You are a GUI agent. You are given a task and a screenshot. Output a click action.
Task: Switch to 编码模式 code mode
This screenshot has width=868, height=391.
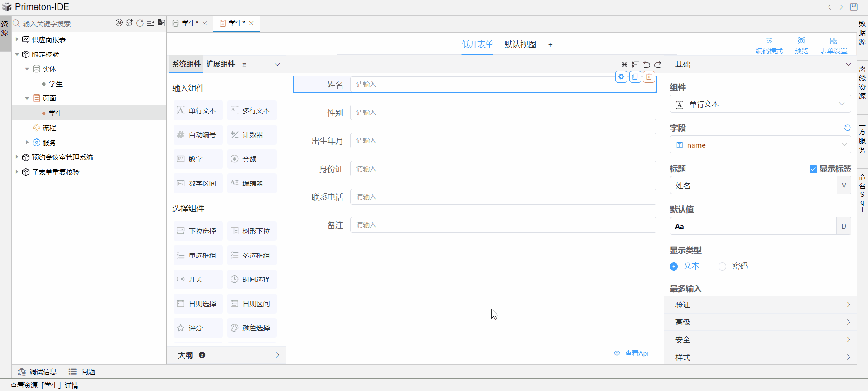pyautogui.click(x=769, y=45)
